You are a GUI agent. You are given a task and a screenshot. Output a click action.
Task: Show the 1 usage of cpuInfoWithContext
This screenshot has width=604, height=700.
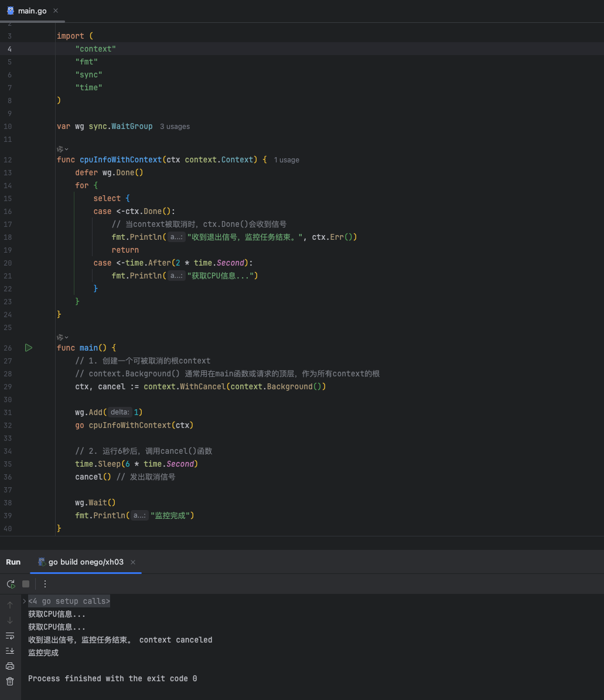[286, 160]
